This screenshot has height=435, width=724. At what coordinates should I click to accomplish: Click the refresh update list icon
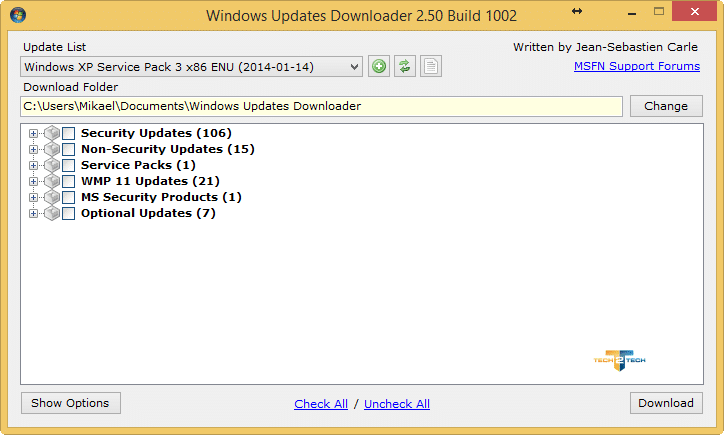click(x=405, y=66)
